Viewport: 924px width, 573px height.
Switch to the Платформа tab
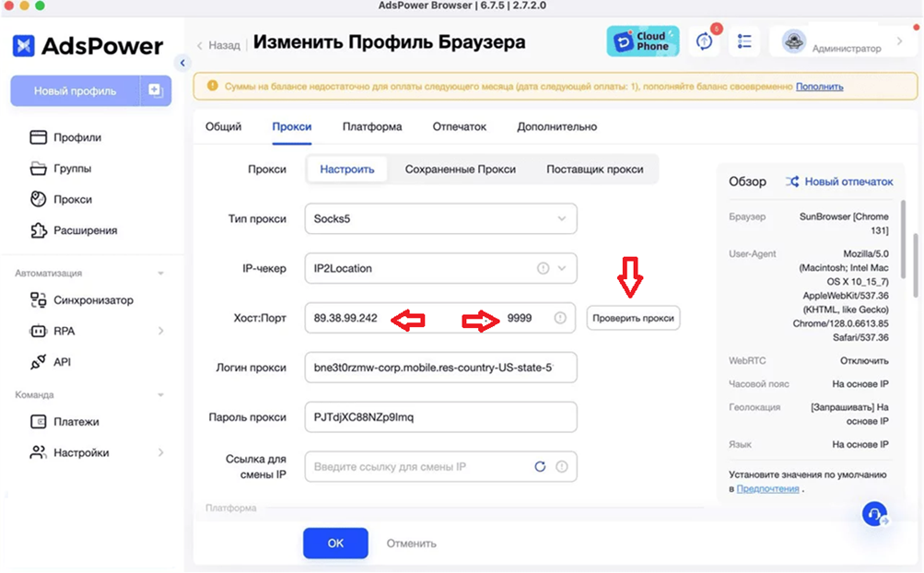coord(372,127)
